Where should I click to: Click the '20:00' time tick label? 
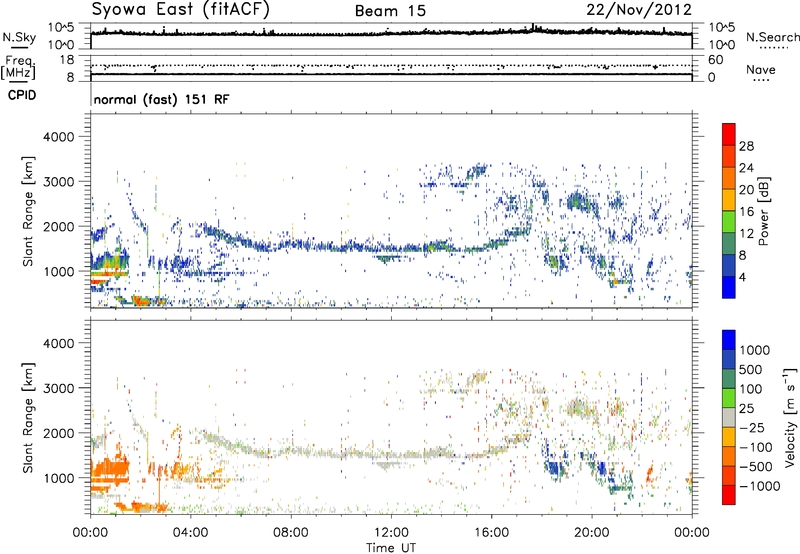coord(591,533)
